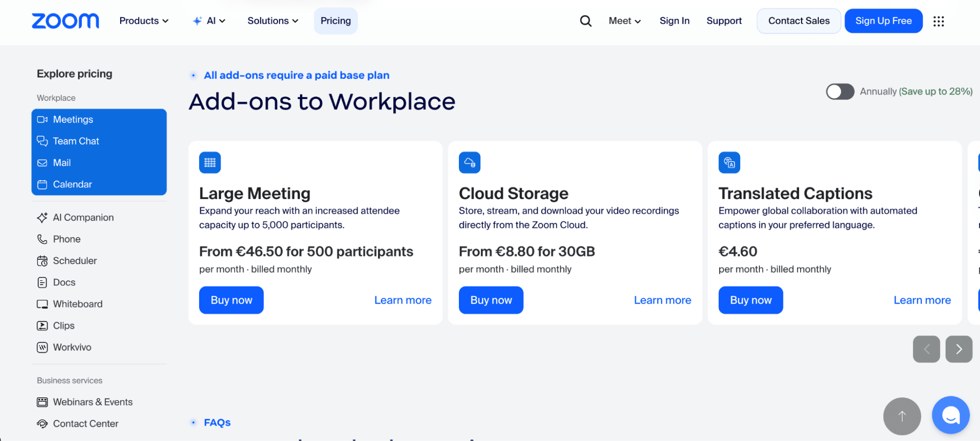
Task: Click the scroll-to-top arrow button
Action: (902, 416)
